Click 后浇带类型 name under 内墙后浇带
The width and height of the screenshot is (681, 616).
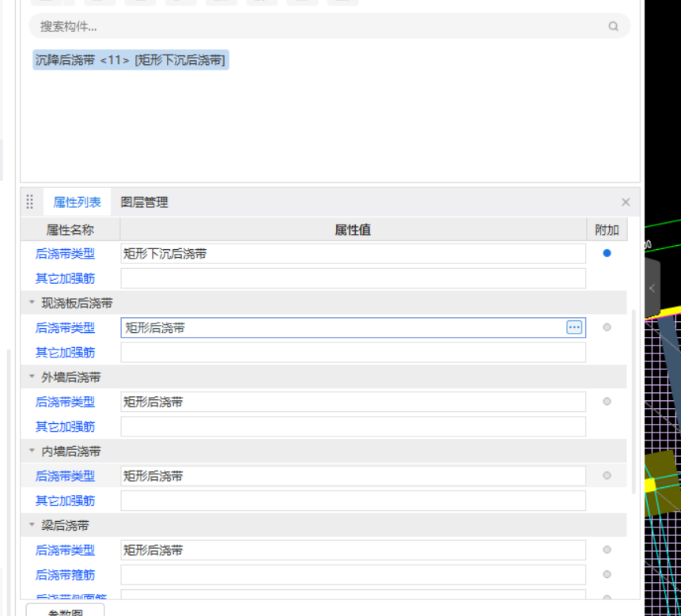(x=65, y=476)
